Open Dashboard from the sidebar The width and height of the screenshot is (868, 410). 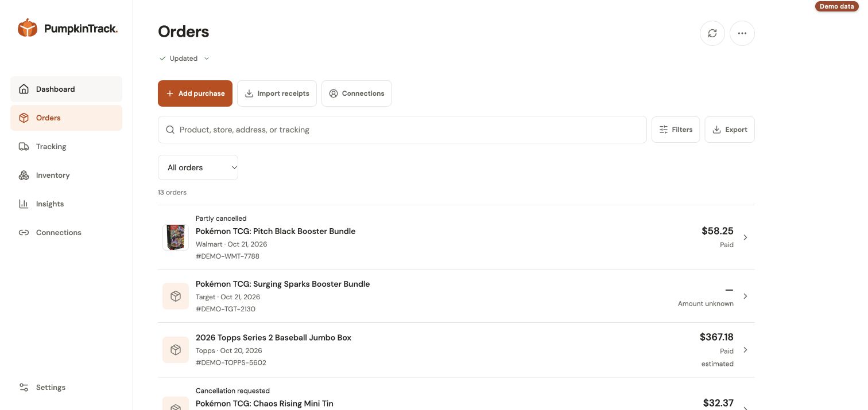coord(66,89)
